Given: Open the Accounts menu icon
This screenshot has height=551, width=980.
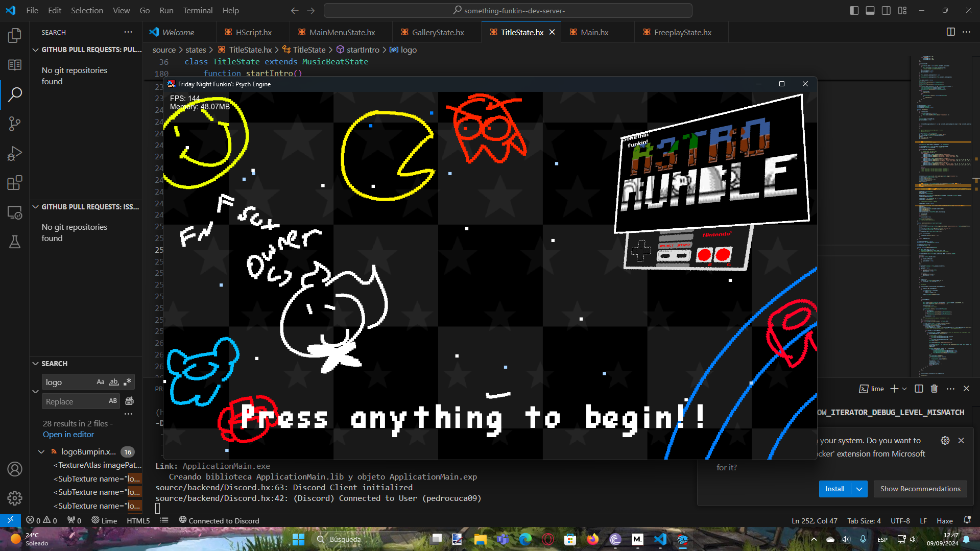Looking at the screenshot, I should coord(15,469).
